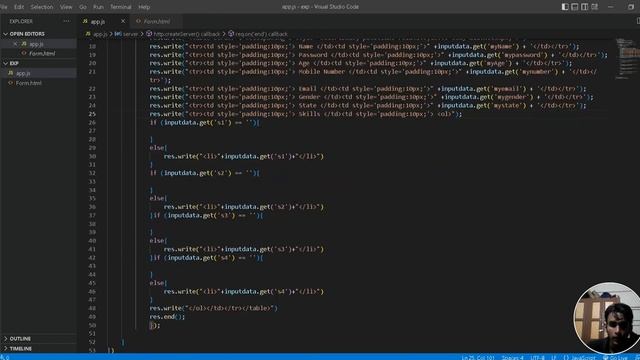
Task: Toggle the primary side bar layout icon
Action: coord(565,7)
